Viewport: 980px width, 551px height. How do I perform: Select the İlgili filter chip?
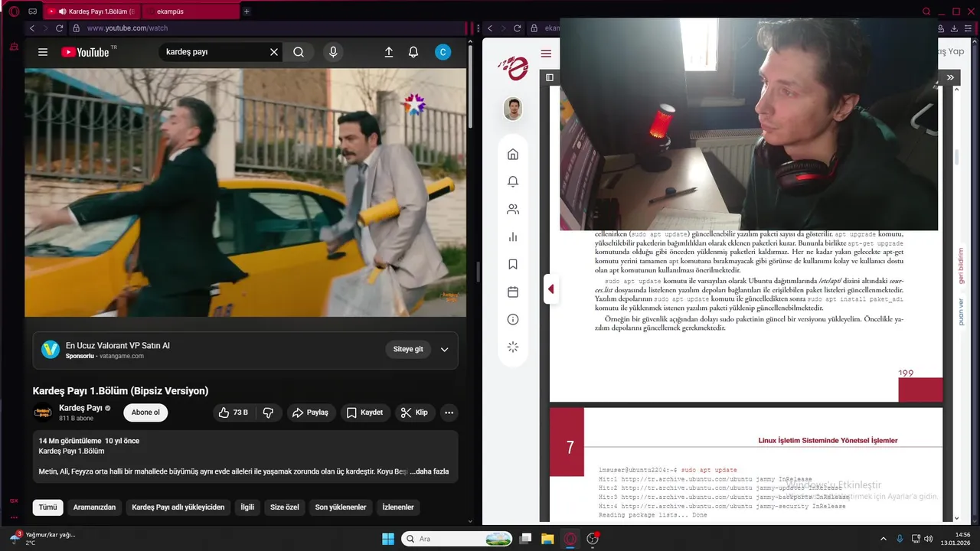(247, 507)
